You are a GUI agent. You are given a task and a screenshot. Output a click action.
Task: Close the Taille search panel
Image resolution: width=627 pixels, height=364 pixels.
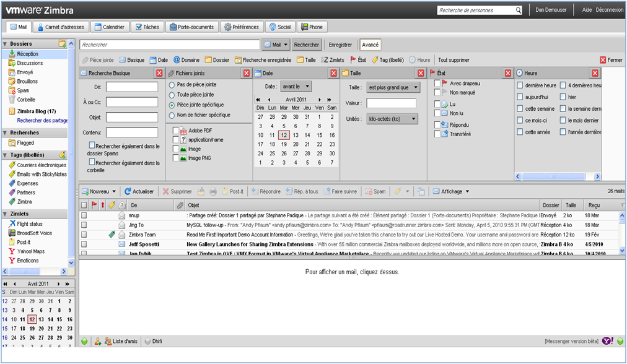click(421, 74)
